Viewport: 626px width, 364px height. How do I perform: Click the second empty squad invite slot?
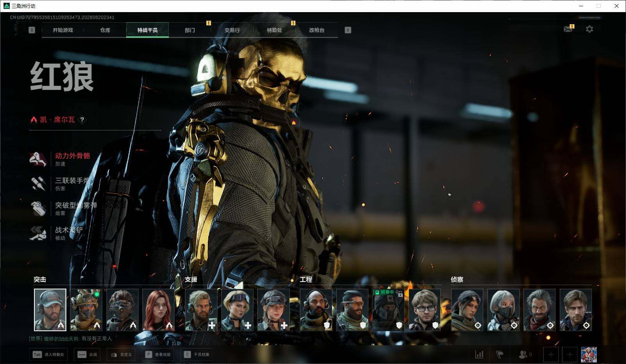tap(569, 355)
